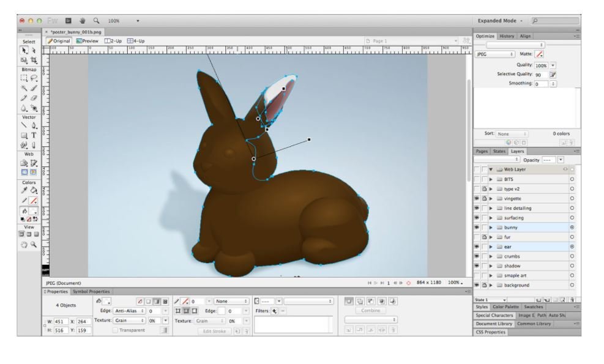Image resolution: width=604 pixels, height=364 pixels.
Task: Hide the shadow layer
Action: click(x=477, y=266)
